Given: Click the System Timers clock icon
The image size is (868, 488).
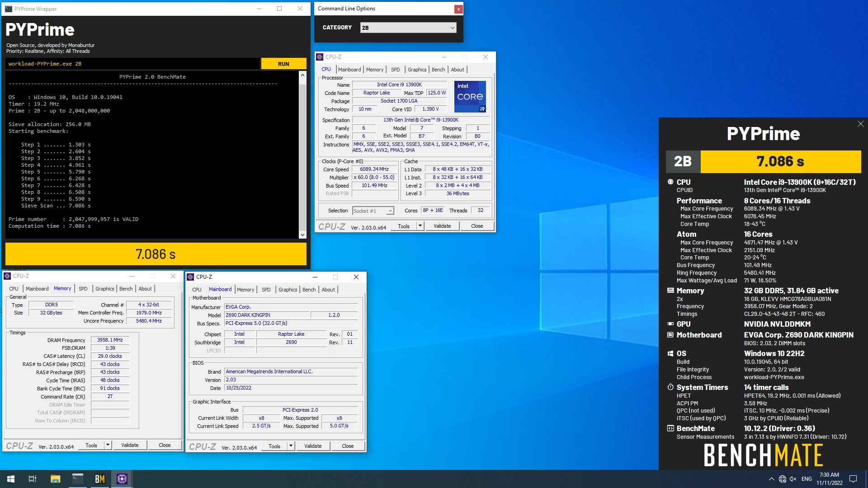Looking at the screenshot, I should coord(670,387).
